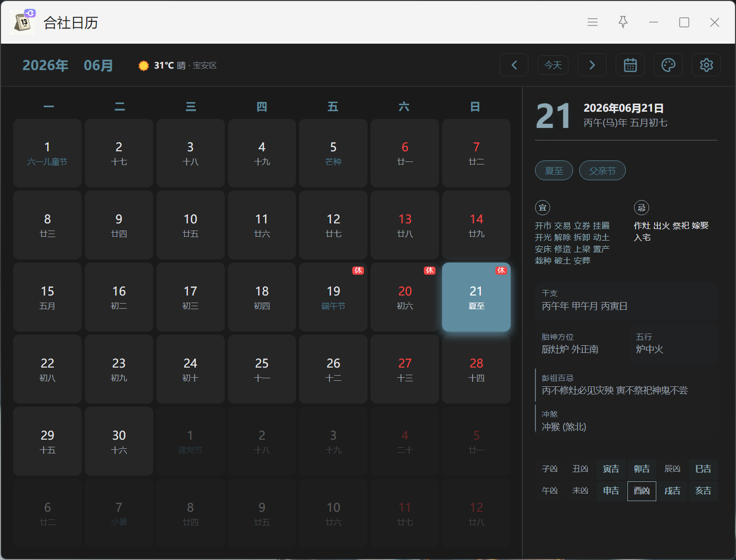This screenshot has width=736, height=560.
Task: Select the 卯吉 hour cell
Action: pos(642,469)
